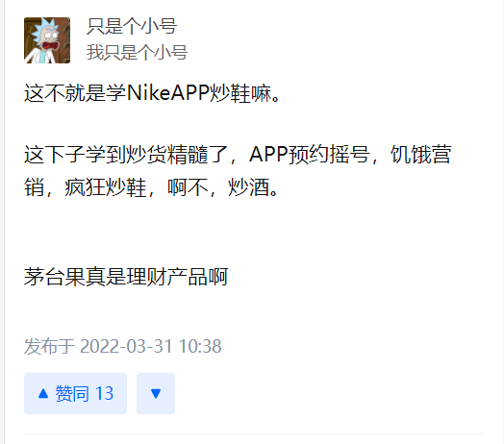Click the username 只是个小号
This screenshot has width=504, height=444.
132,26
